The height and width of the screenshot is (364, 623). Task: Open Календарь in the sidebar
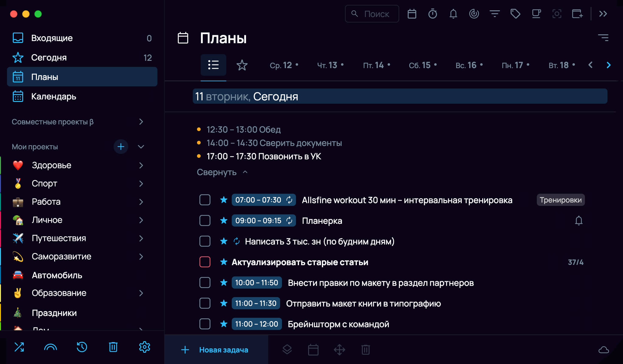54,96
